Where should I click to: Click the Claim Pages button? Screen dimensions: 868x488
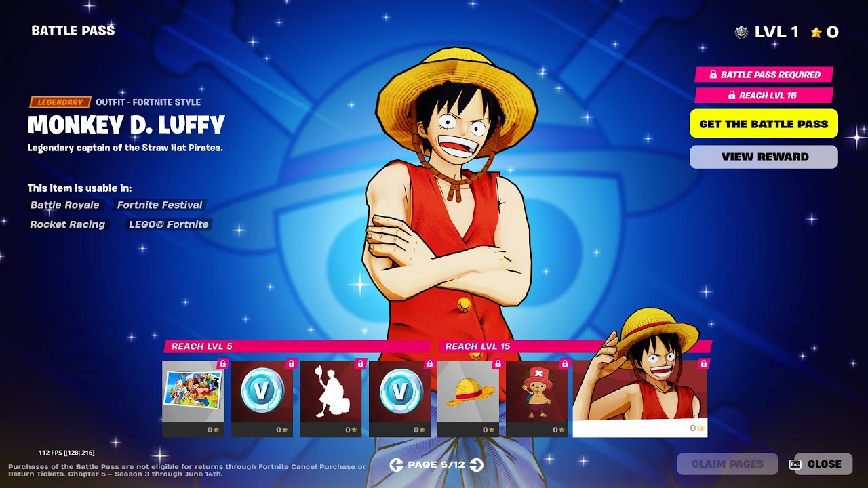click(728, 464)
